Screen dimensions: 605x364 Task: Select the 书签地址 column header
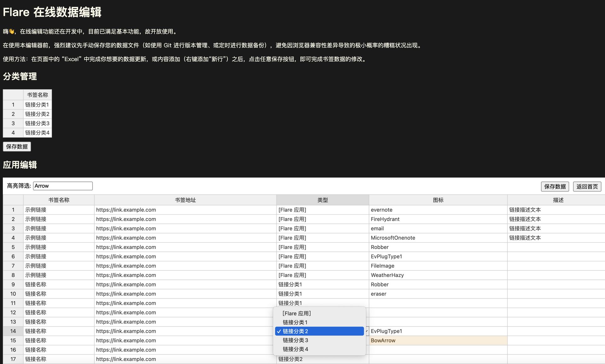185,200
